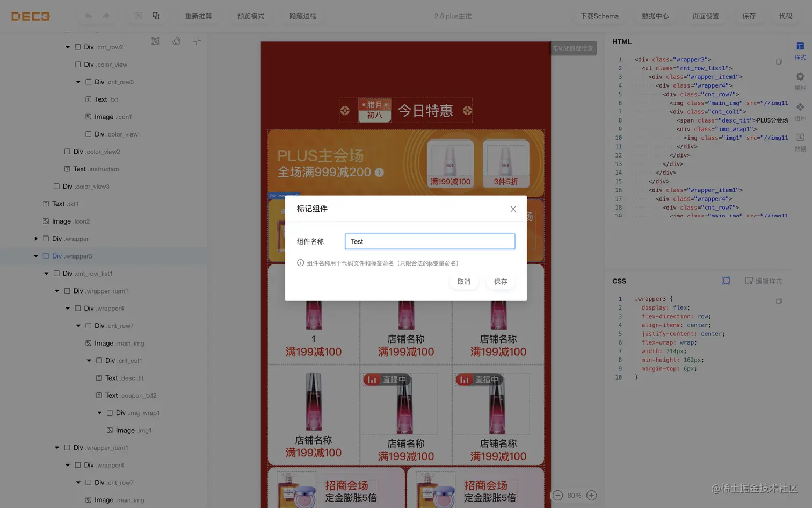The height and width of the screenshot is (508, 812).
Task: Switch to 预览模式 preview mode
Action: pyautogui.click(x=251, y=16)
